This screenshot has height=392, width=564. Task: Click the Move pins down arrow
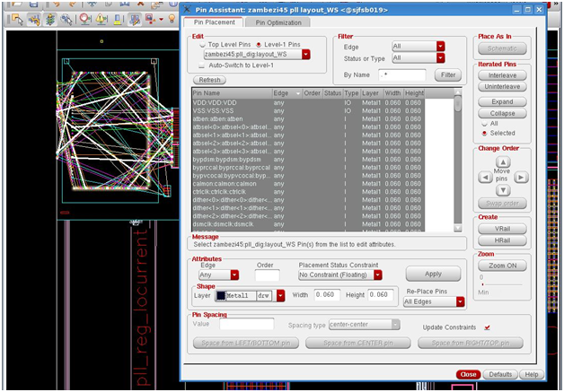pos(502,192)
